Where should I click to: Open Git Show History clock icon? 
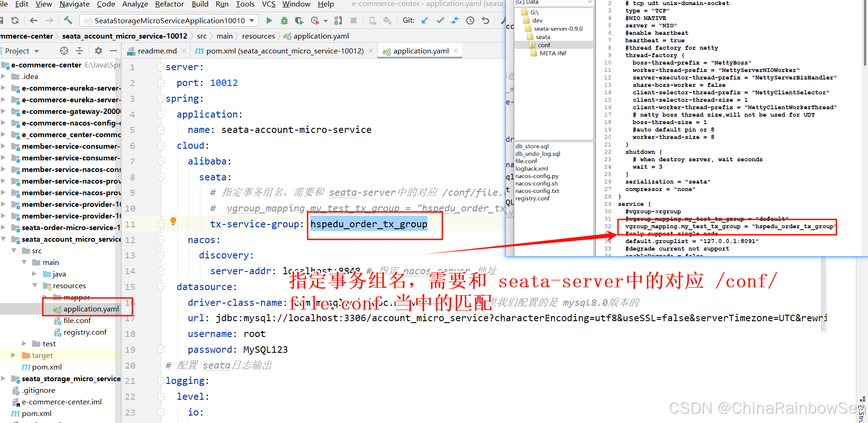[x=470, y=20]
